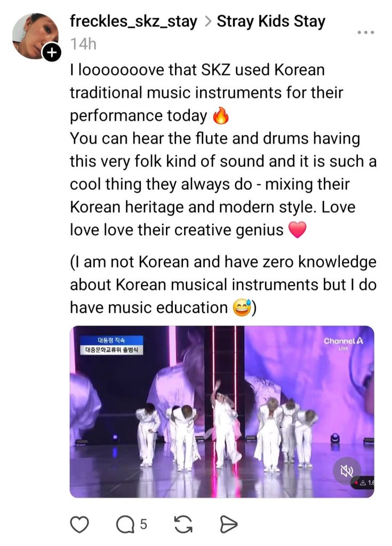
Task: Tap the live viewer count badge
Action: pos(364,482)
